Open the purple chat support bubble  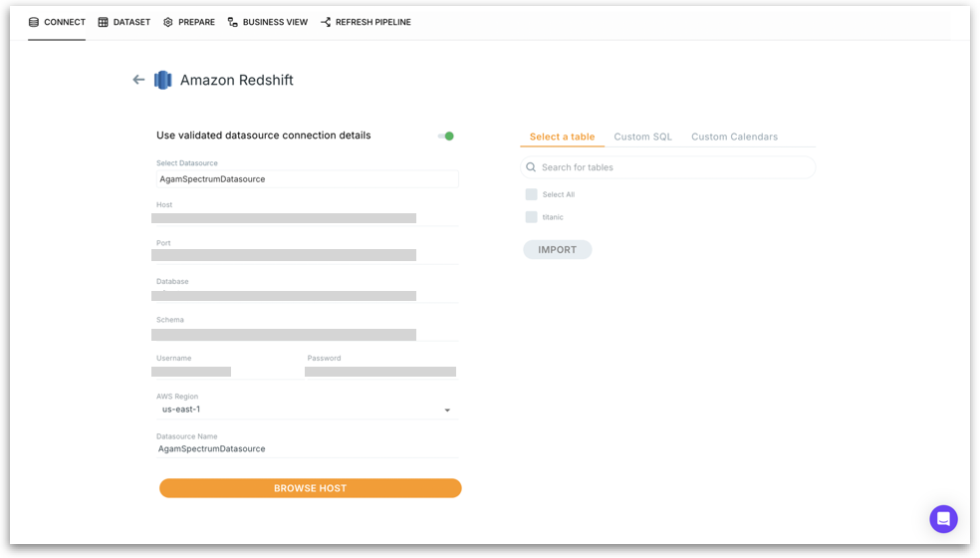click(x=942, y=518)
